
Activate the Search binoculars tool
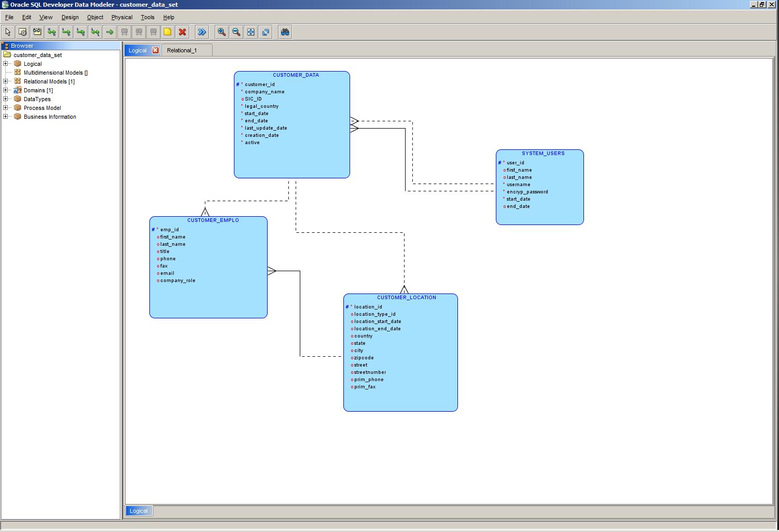point(284,32)
